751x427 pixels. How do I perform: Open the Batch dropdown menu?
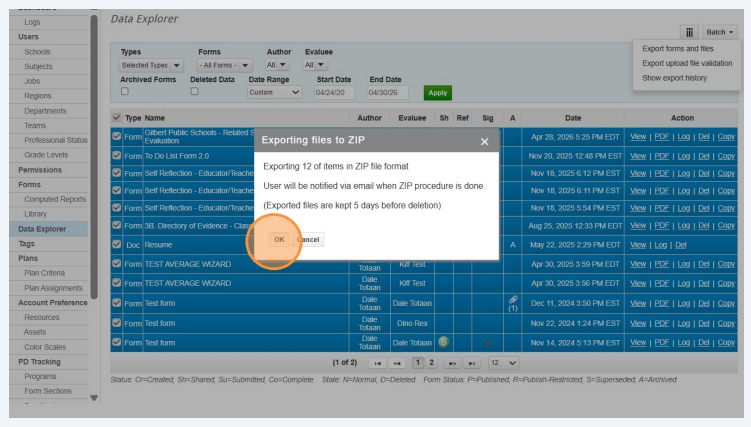719,32
